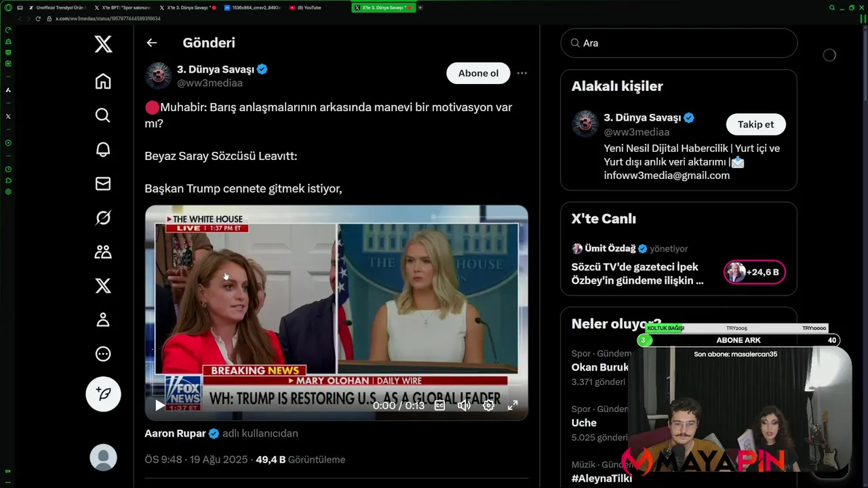Click the X'te Canlı heading

coord(604,219)
